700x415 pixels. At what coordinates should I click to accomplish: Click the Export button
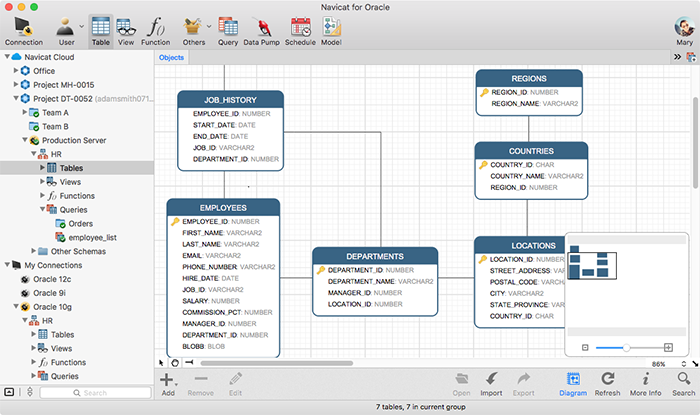(523, 385)
